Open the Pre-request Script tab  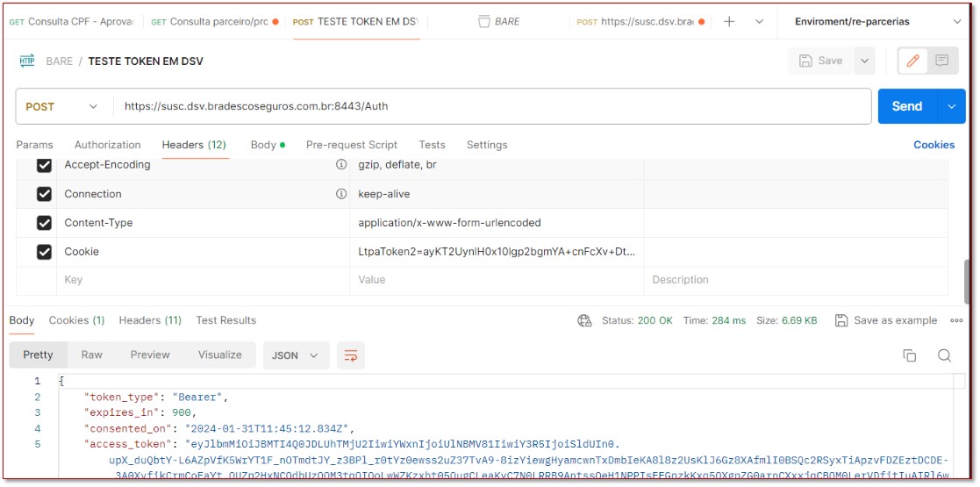click(351, 145)
